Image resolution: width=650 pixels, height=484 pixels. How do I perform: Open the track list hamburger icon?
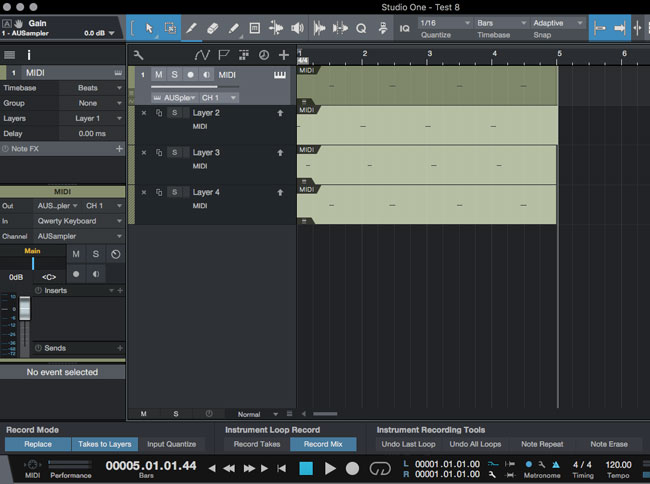coord(10,55)
